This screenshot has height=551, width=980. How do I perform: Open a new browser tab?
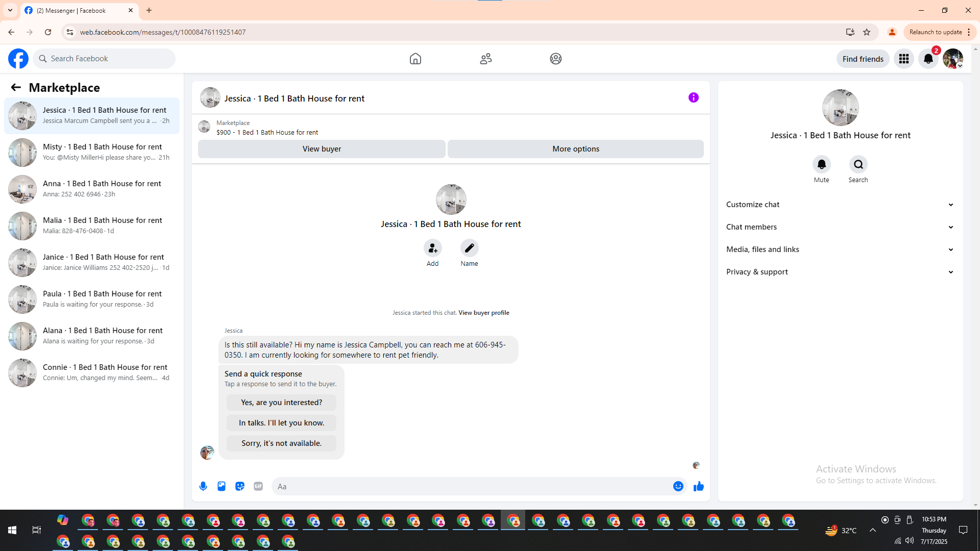pos(149,10)
